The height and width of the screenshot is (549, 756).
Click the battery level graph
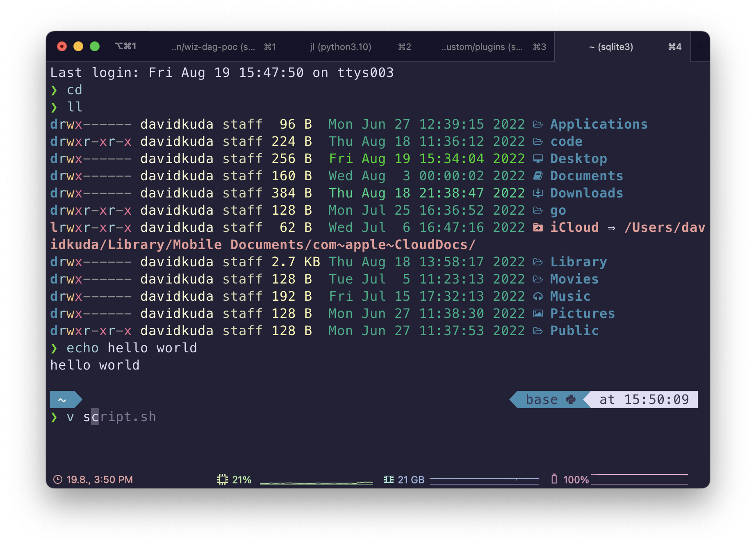coord(640,479)
